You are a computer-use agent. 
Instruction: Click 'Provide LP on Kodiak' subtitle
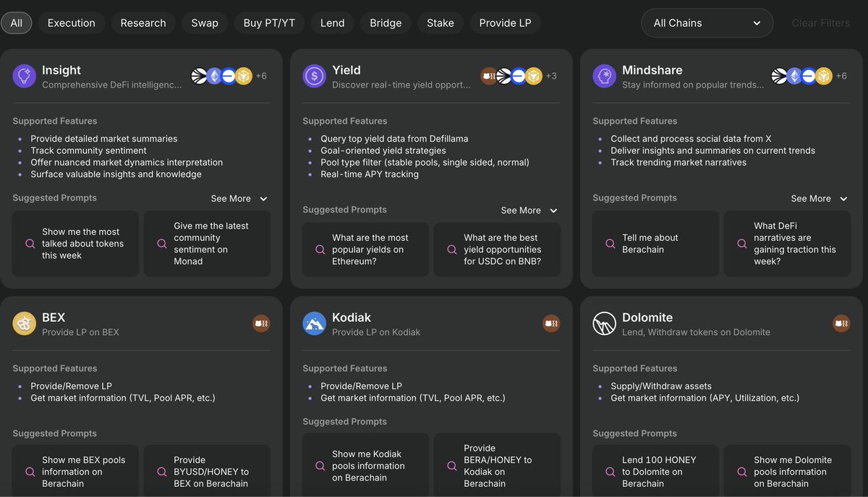point(376,332)
